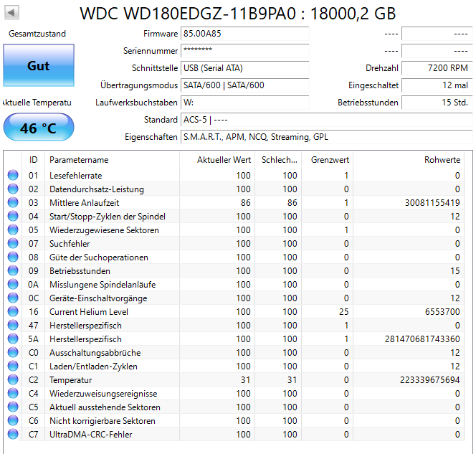Click the 46 °C temperature button

(39, 128)
